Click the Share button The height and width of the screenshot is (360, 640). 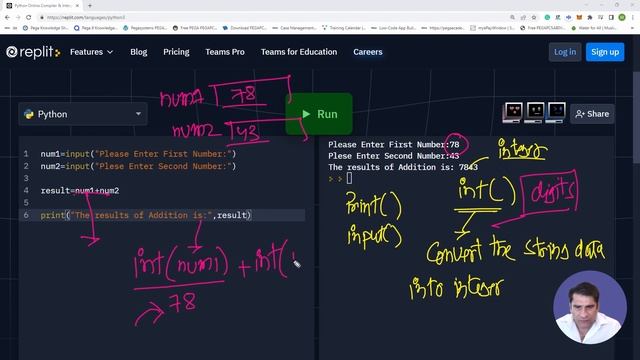click(x=592, y=114)
